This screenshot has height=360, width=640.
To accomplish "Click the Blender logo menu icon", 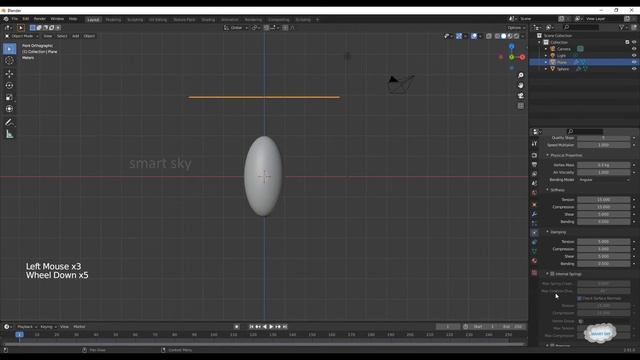I will click(x=6, y=19).
